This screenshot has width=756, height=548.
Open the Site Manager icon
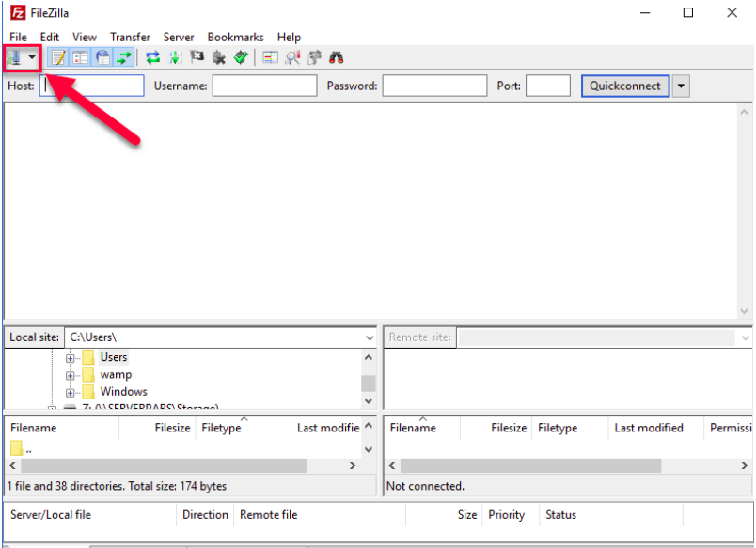point(14,58)
